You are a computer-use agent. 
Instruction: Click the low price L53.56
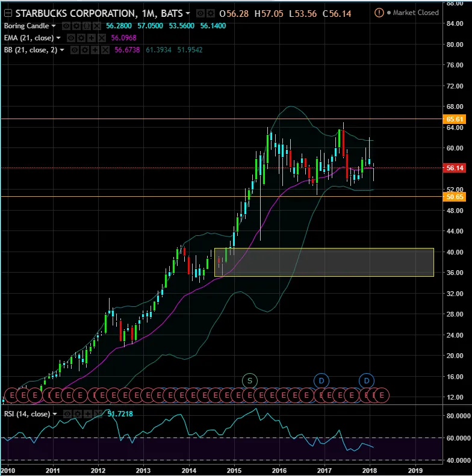coord(303,14)
